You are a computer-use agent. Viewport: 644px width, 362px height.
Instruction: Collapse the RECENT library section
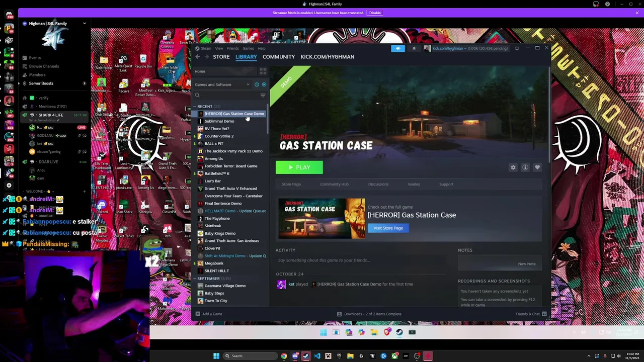click(195, 107)
